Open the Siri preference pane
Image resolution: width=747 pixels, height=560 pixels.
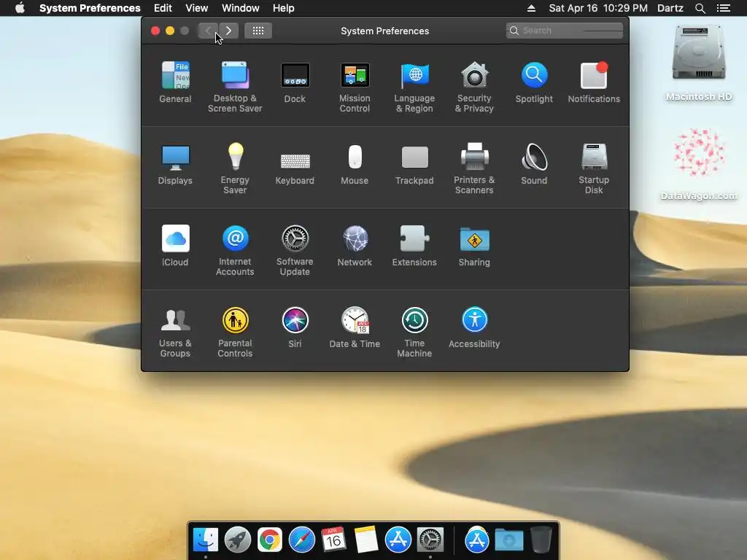point(295,327)
